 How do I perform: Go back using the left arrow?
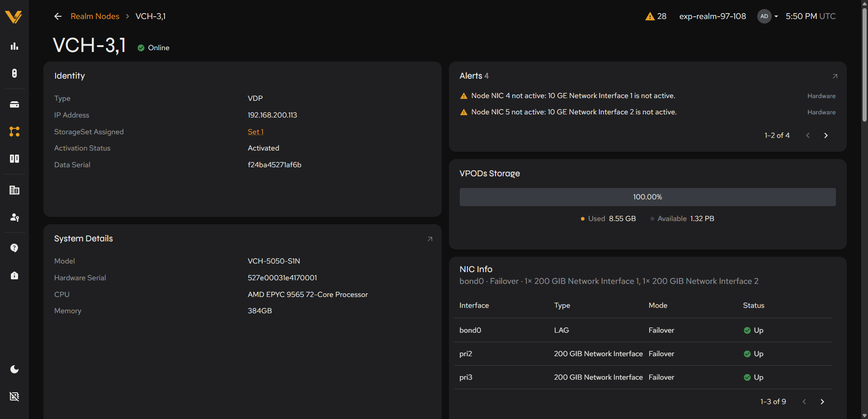(x=58, y=16)
